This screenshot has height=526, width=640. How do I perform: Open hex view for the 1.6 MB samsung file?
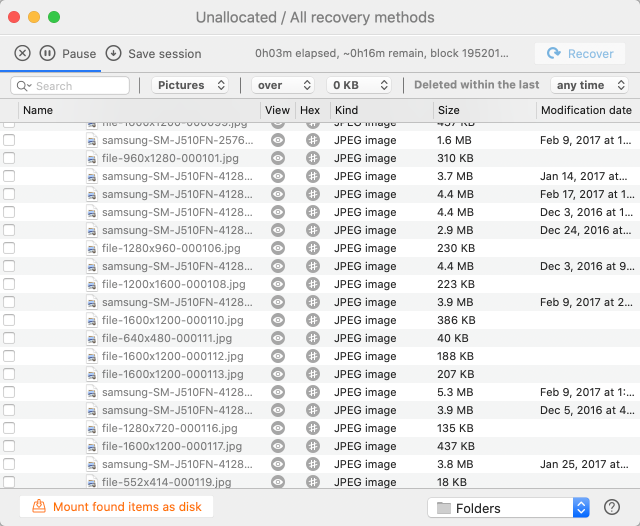click(x=313, y=140)
